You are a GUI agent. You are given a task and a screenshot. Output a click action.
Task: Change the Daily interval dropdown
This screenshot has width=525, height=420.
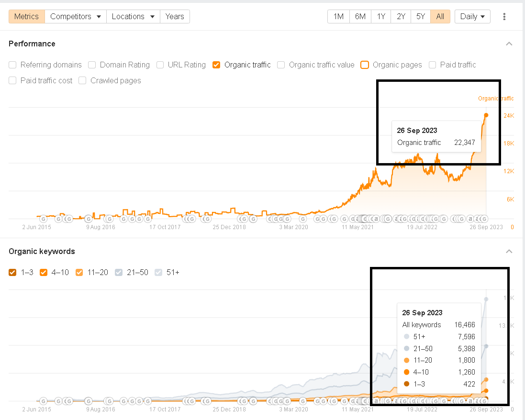click(x=472, y=16)
